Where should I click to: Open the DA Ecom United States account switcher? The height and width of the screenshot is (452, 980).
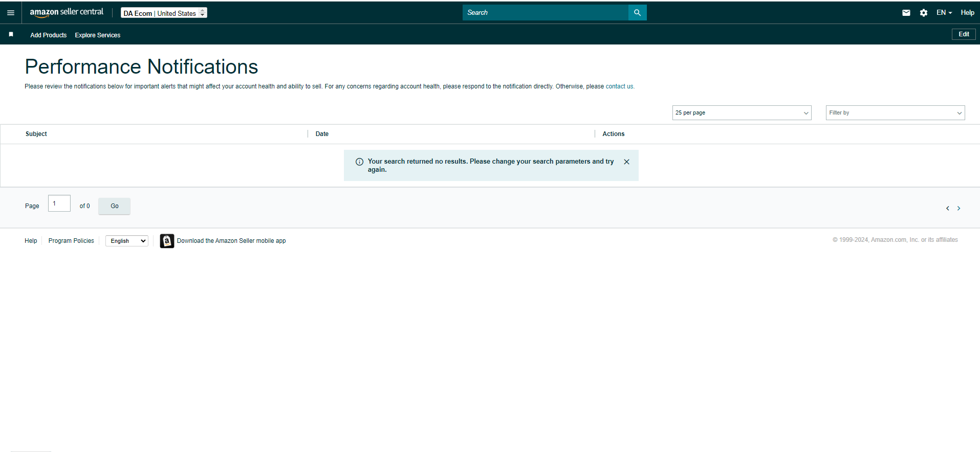point(164,13)
